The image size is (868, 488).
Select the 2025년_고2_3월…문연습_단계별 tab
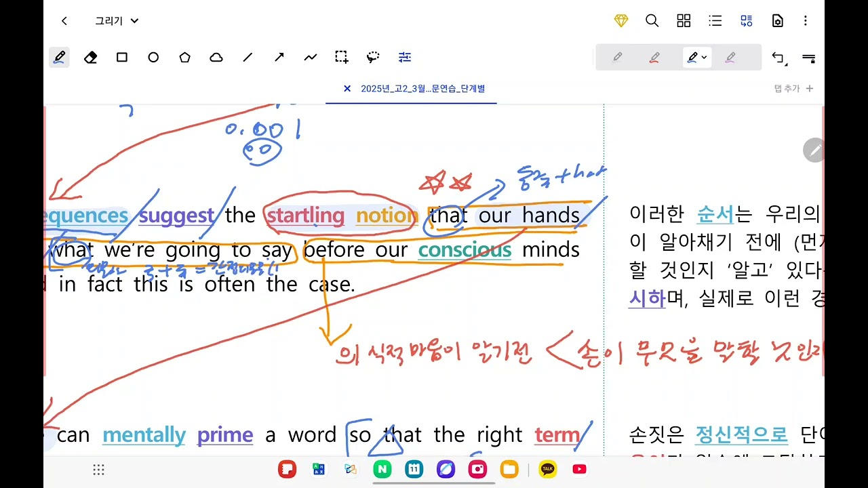(x=422, y=88)
